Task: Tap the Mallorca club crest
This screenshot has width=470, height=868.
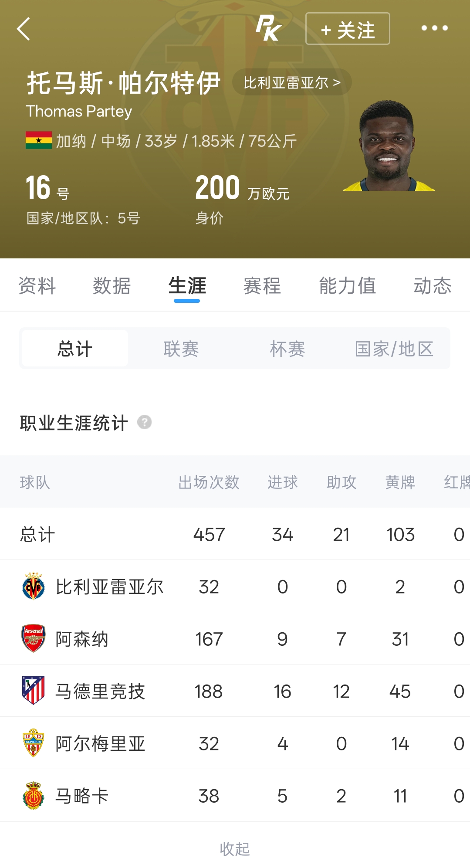Action: [x=34, y=795]
